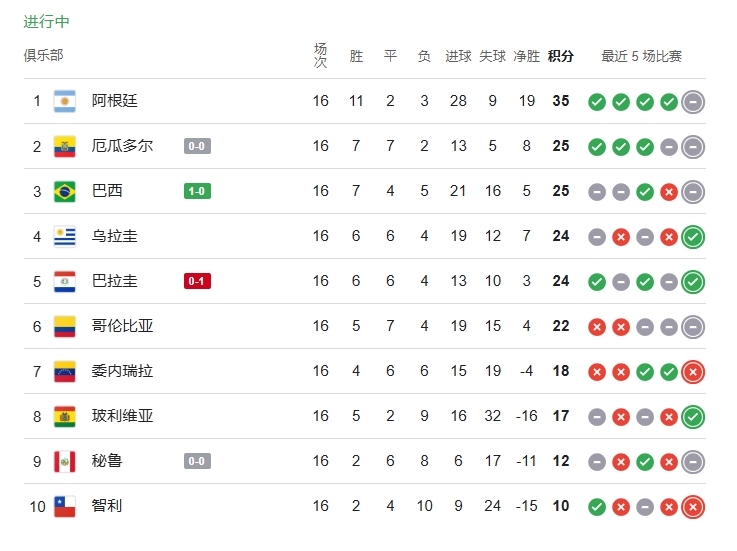Open Brazil's live 1-0 score badge
Image resolution: width=737 pixels, height=551 pixels.
click(197, 191)
